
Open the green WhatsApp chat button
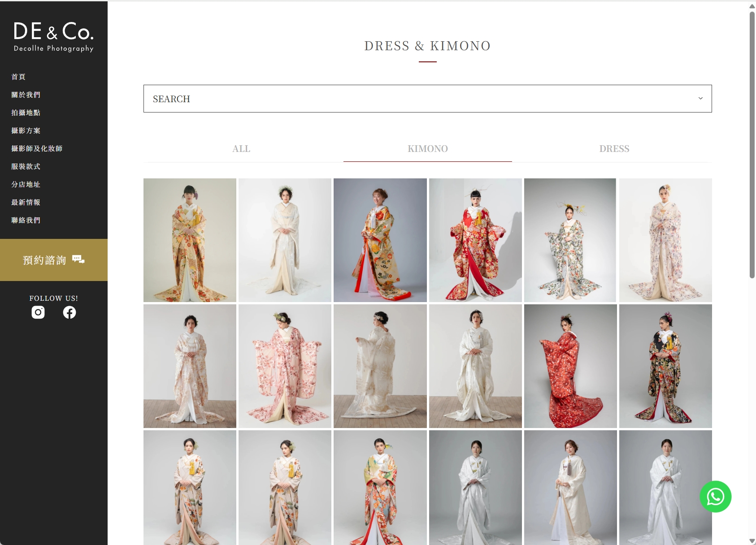click(716, 497)
